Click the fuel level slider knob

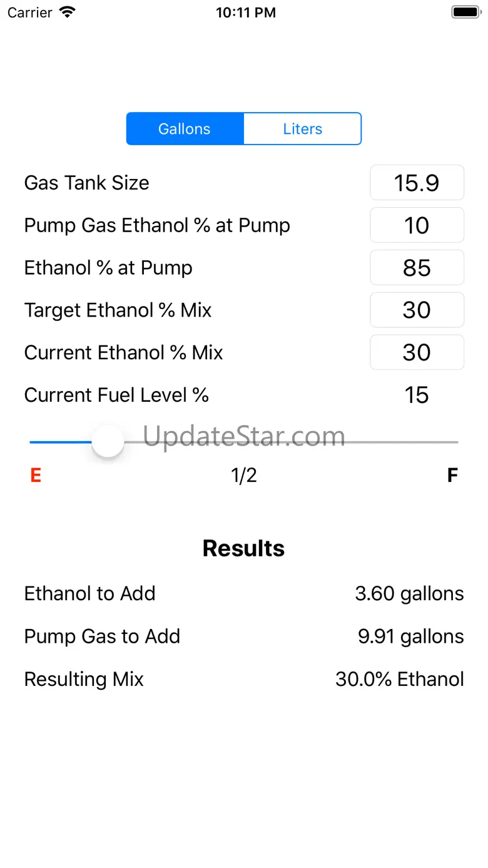point(108,442)
